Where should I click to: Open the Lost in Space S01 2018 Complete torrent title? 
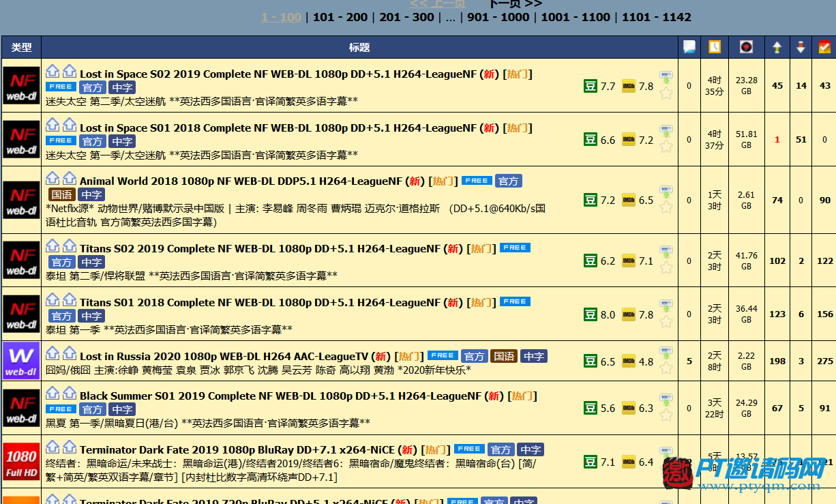coord(278,128)
